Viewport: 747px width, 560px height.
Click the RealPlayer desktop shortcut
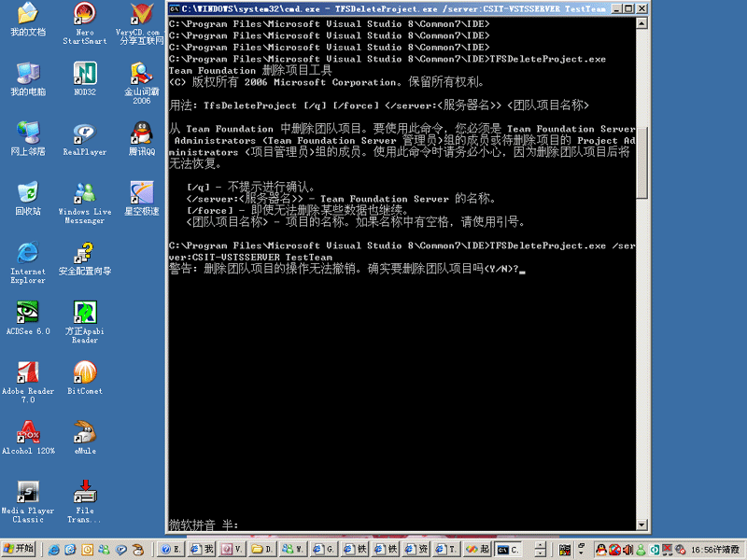click(x=85, y=139)
